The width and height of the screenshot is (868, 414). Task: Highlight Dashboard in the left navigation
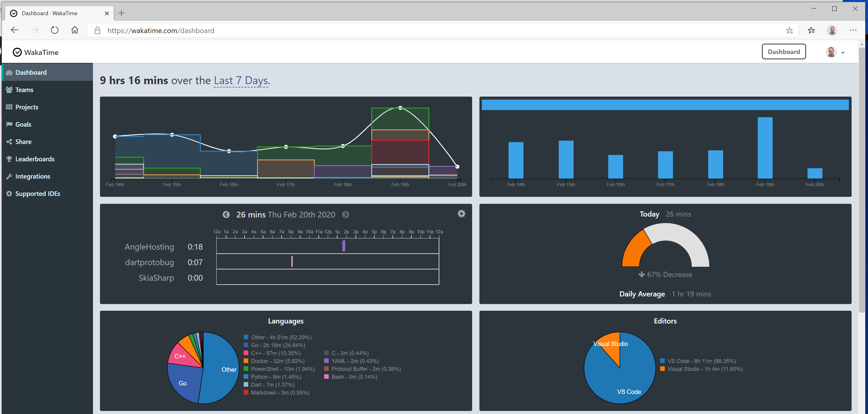(x=31, y=72)
